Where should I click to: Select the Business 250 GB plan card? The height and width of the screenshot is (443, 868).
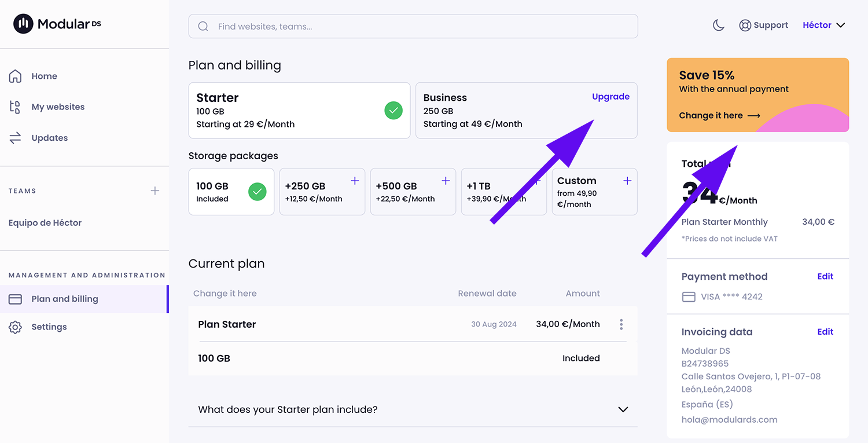527,110
